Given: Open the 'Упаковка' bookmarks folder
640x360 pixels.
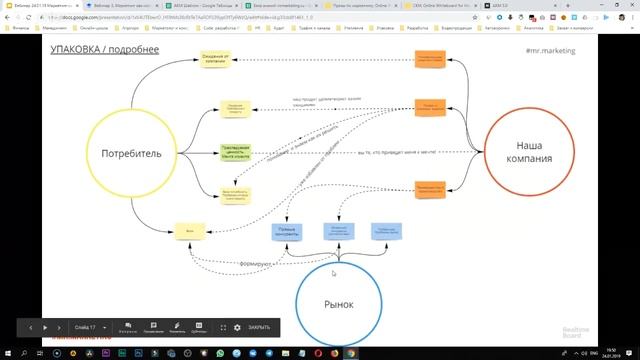Looking at the screenshot, I should point(382,28).
